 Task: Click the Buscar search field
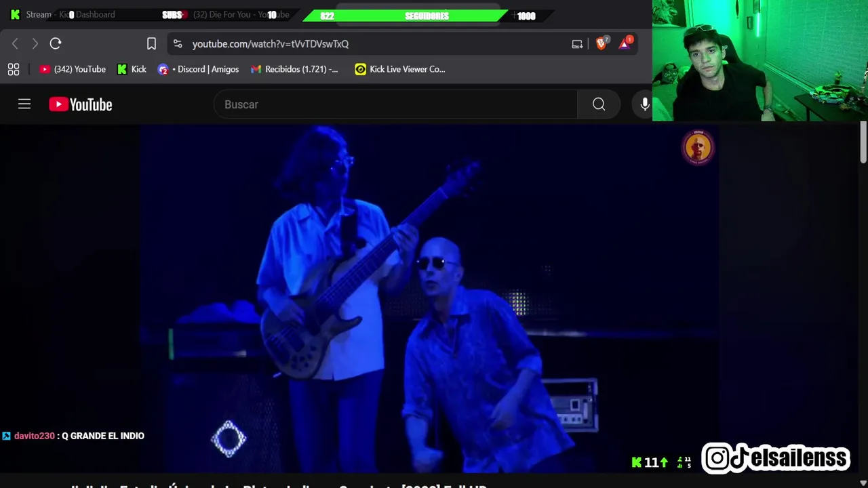395,104
